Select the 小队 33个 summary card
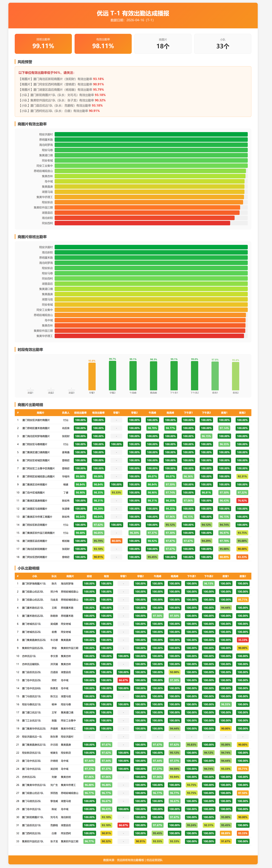The width and height of the screenshot is (272, 868). (223, 44)
